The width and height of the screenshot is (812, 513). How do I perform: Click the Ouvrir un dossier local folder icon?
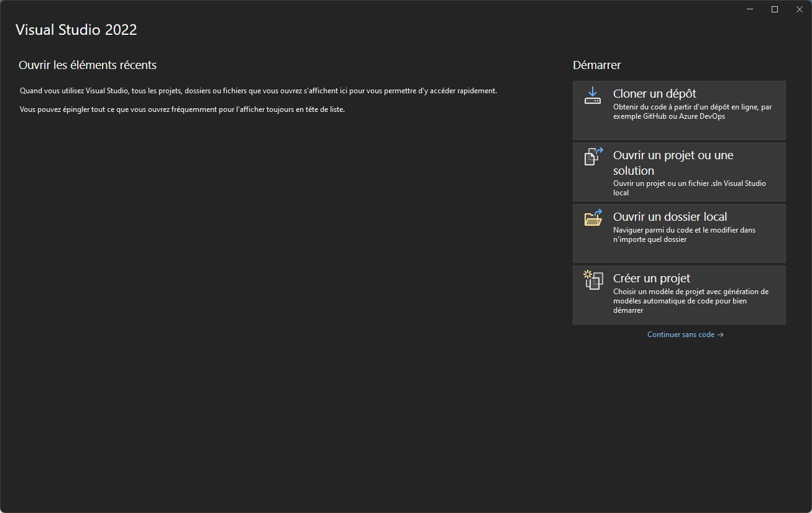pyautogui.click(x=593, y=217)
